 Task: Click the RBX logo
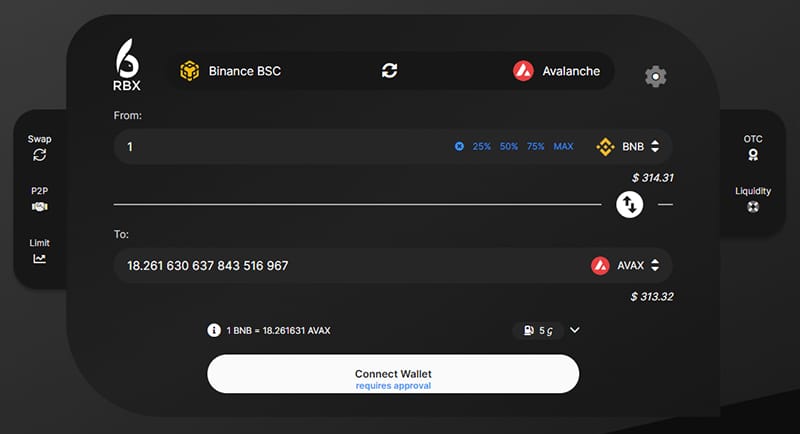[x=127, y=65]
